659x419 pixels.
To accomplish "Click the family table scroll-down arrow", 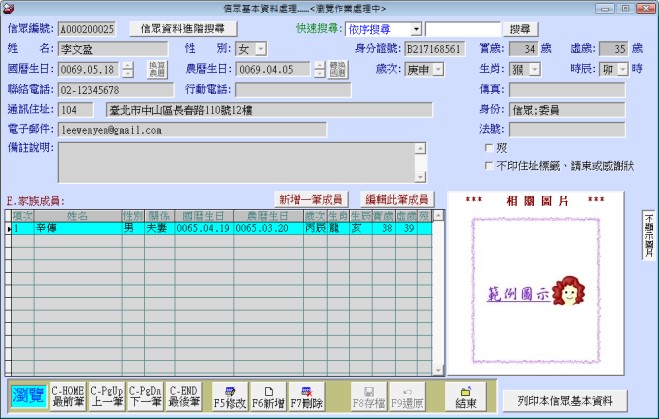I will (438, 370).
